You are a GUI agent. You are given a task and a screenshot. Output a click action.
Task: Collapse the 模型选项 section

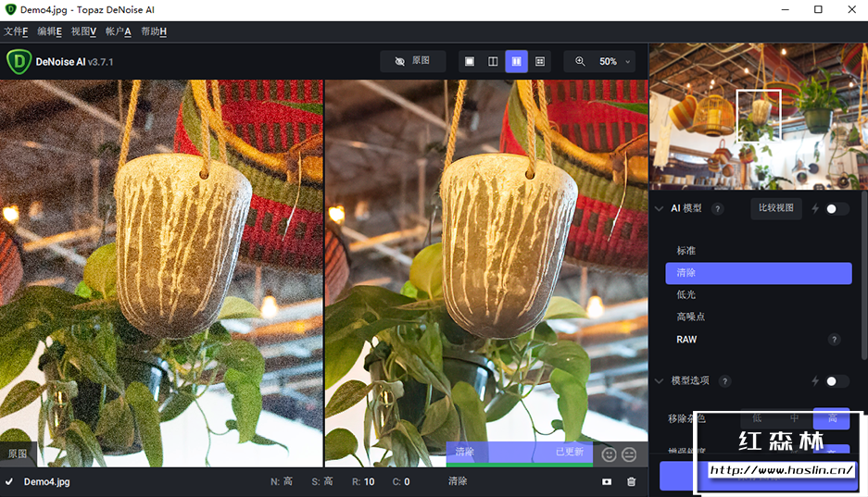[659, 381]
